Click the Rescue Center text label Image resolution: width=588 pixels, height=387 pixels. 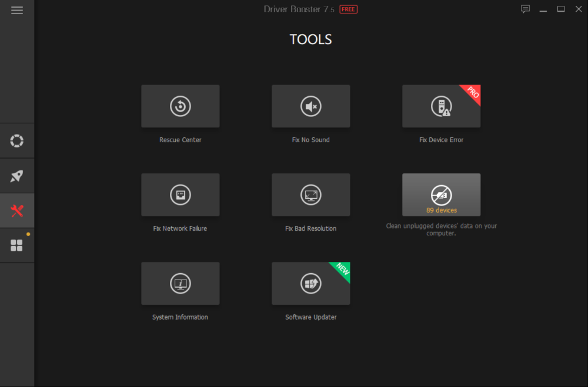pyautogui.click(x=181, y=140)
